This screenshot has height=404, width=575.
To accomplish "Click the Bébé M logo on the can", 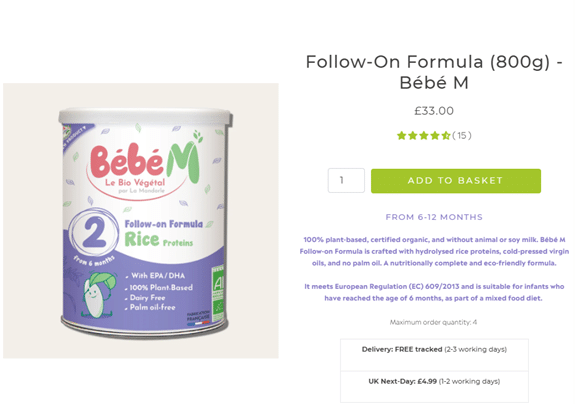I will point(145,165).
